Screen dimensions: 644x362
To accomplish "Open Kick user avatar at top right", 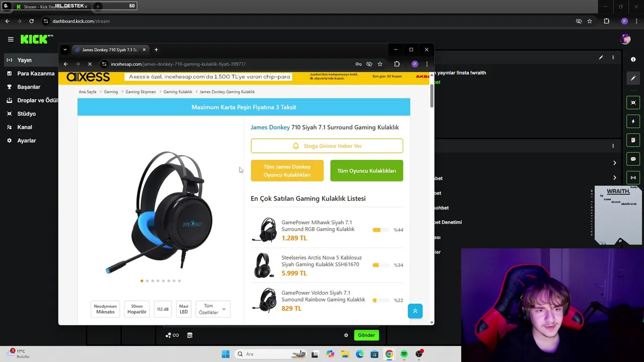I will pos(625,39).
